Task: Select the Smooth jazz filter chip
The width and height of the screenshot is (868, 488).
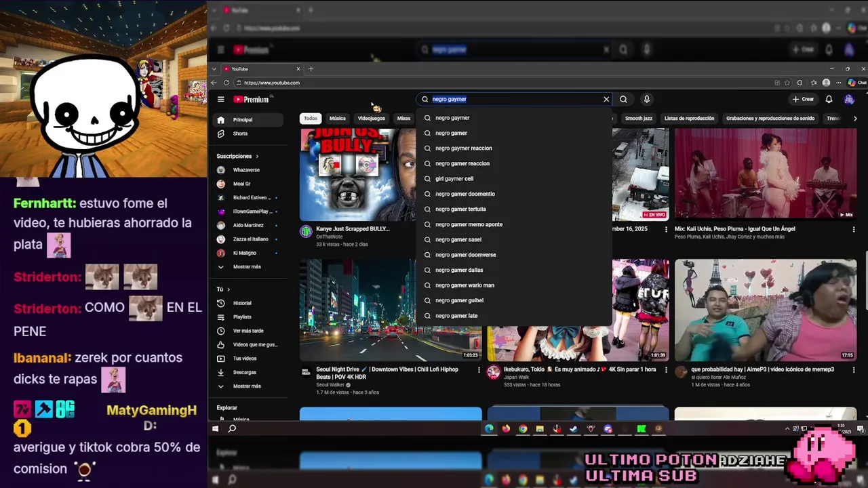Action: click(x=638, y=119)
